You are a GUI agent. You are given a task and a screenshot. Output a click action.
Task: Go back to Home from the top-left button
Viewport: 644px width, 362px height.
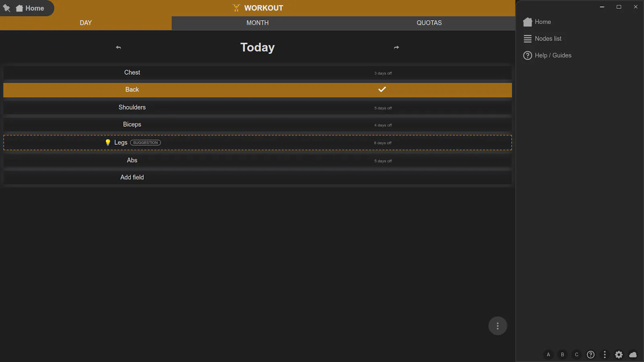[x=30, y=8]
